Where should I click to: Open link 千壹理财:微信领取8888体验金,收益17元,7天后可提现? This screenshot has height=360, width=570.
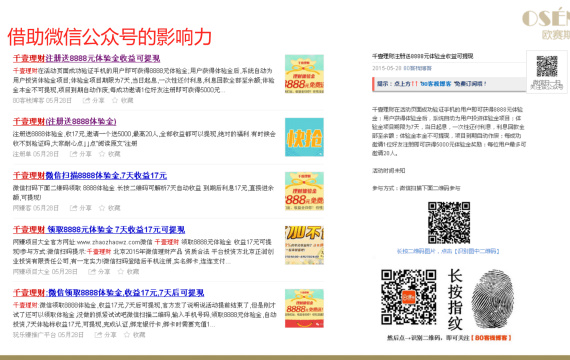coord(108,293)
